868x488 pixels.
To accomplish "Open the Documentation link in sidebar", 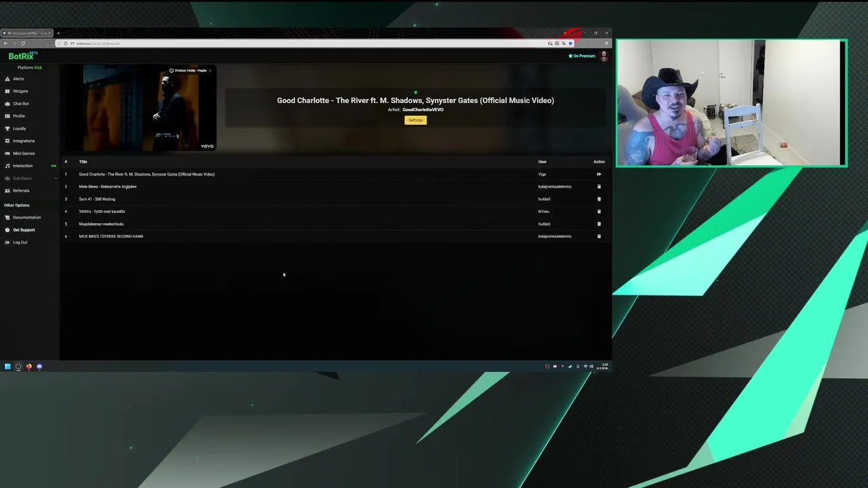I will [26, 218].
